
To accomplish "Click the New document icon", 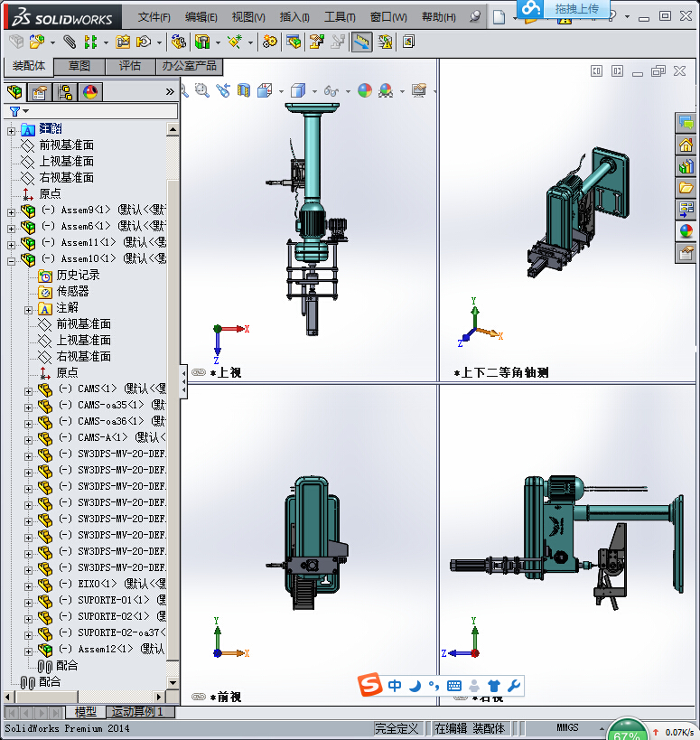I will (x=499, y=17).
